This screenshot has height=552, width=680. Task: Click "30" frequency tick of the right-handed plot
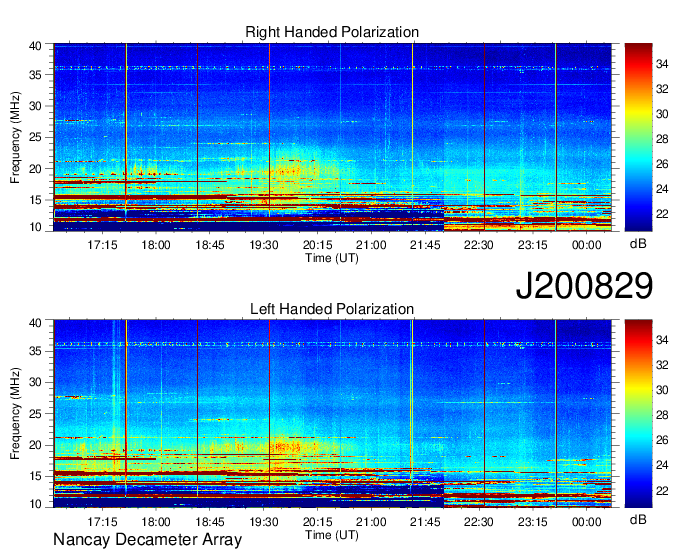point(35,106)
